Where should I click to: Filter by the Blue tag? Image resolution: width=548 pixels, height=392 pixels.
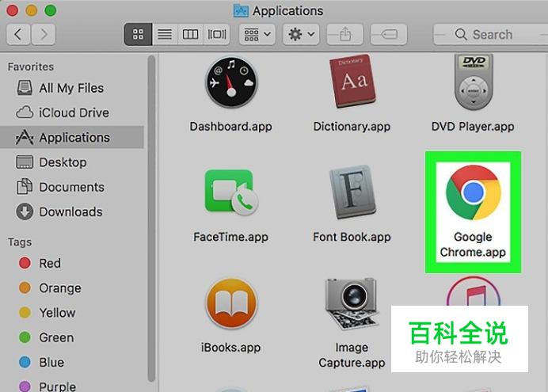point(71,363)
